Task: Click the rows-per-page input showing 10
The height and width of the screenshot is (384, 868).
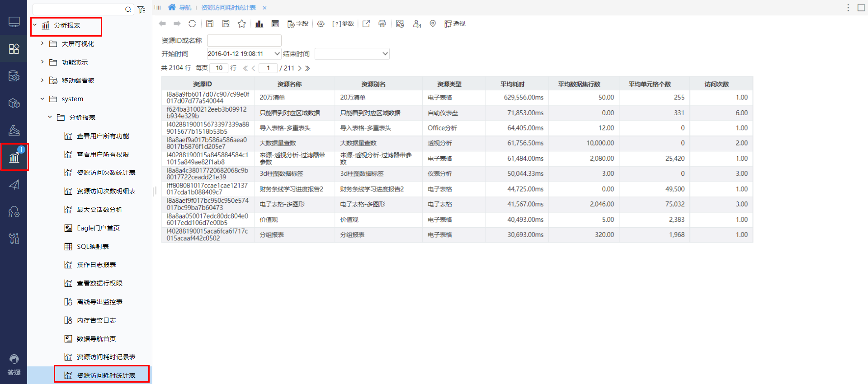Action: click(x=219, y=68)
